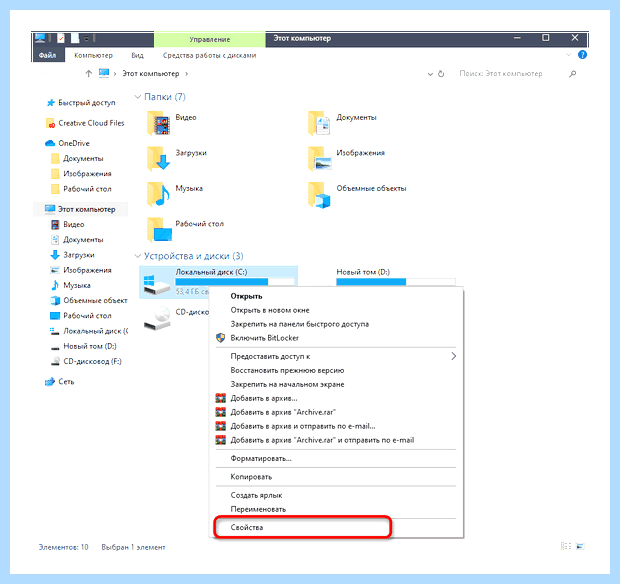Viewport: 620px width, 584px height.
Task: Open Средства работы с дисками tab
Action: (x=210, y=55)
